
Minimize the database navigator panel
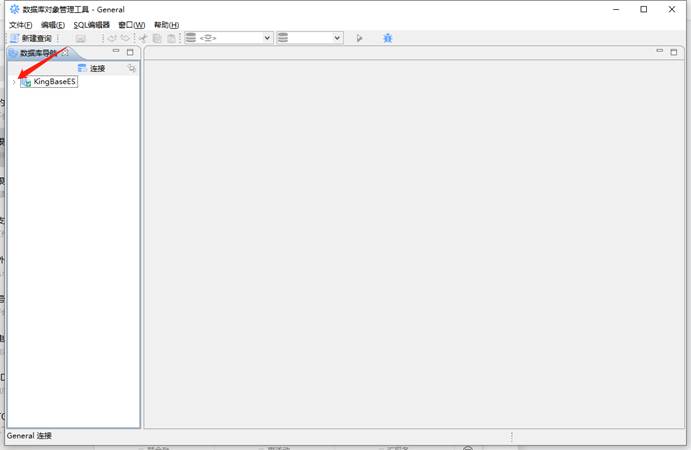[116, 52]
